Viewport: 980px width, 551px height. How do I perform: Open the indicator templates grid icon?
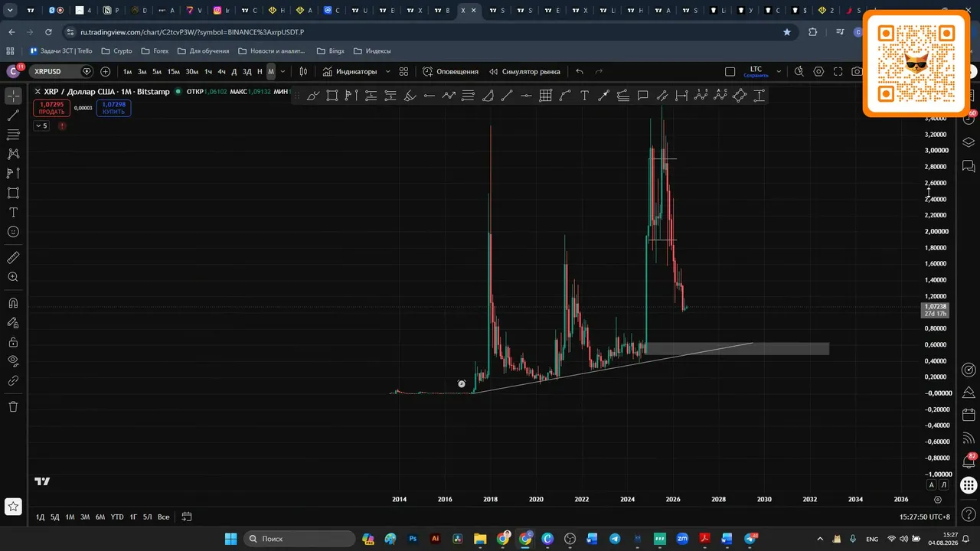(403, 71)
